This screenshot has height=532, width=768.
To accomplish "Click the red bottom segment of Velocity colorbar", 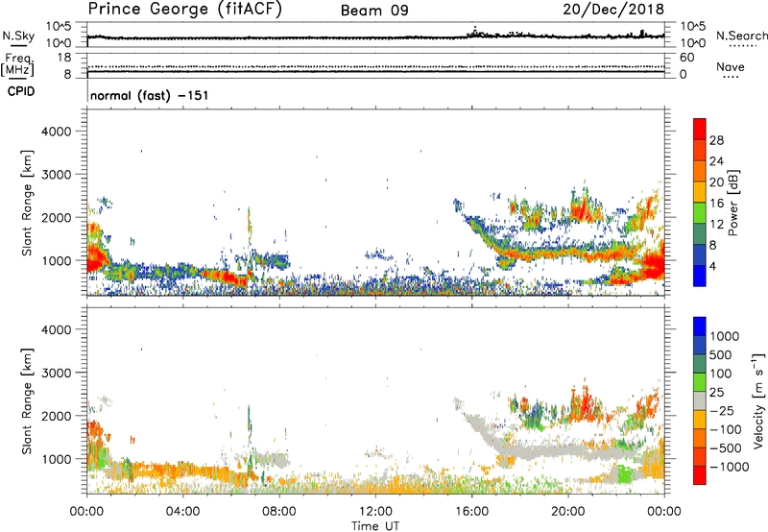I will [700, 475].
